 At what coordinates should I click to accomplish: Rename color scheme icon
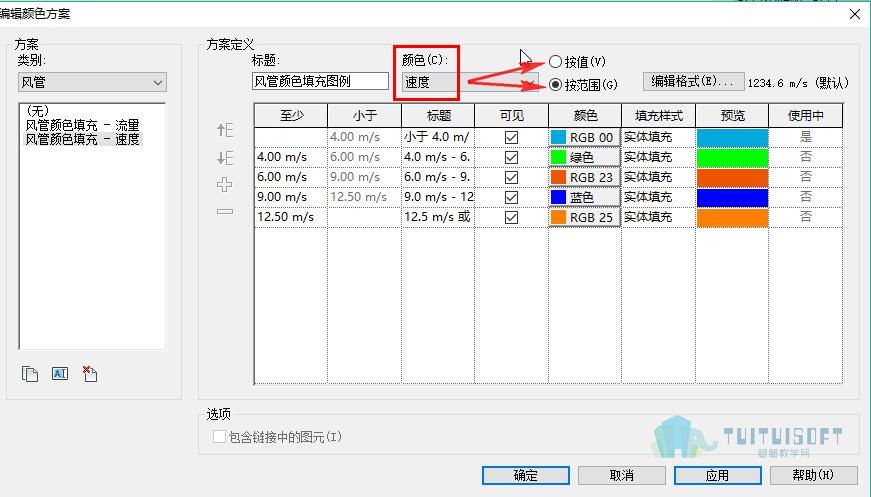60,374
